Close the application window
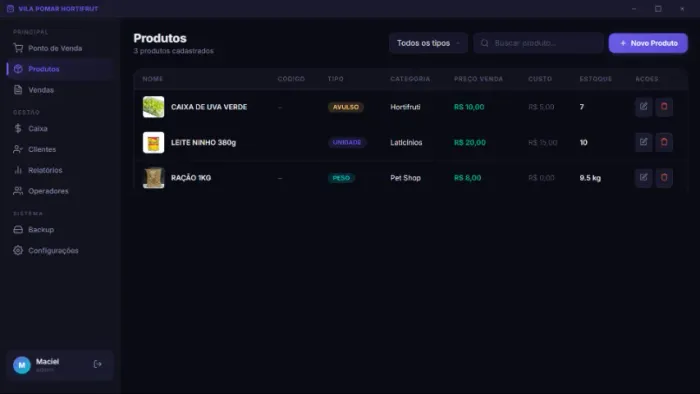700x394 pixels. click(682, 8)
